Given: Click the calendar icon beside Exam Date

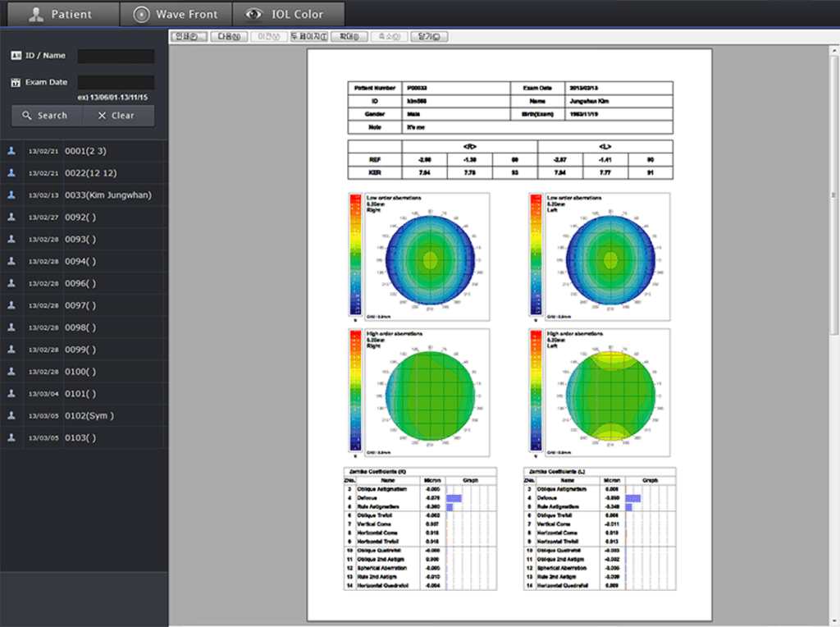Looking at the screenshot, I should click(x=16, y=82).
